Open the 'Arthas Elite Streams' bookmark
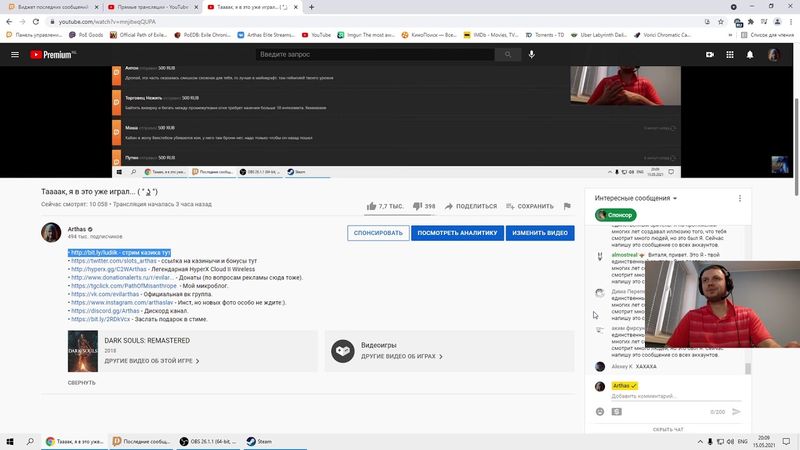Viewport: 800px width, 450px height. click(268, 34)
